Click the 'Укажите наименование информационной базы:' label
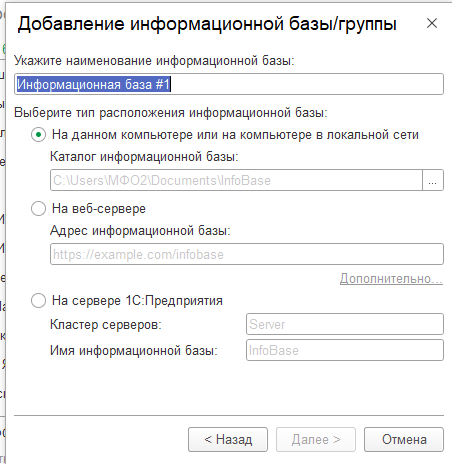The height and width of the screenshot is (464, 452). point(154,61)
